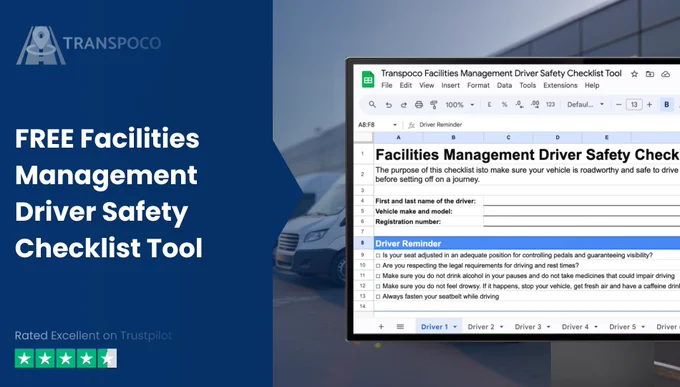The image size is (680, 387).
Task: Open the Default font dropdown
Action: tap(585, 105)
